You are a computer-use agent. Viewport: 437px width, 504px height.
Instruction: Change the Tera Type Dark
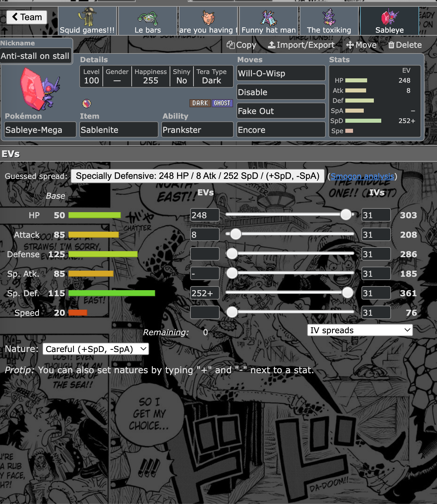point(212,77)
